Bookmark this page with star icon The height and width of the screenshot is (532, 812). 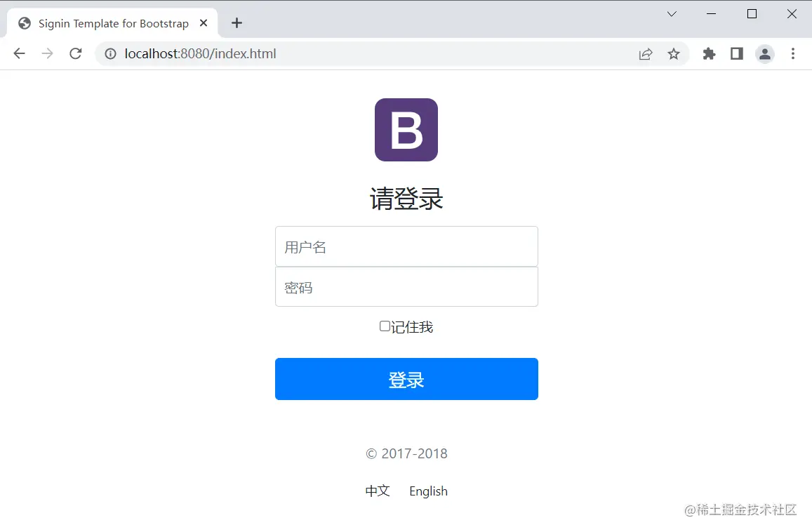pos(673,54)
